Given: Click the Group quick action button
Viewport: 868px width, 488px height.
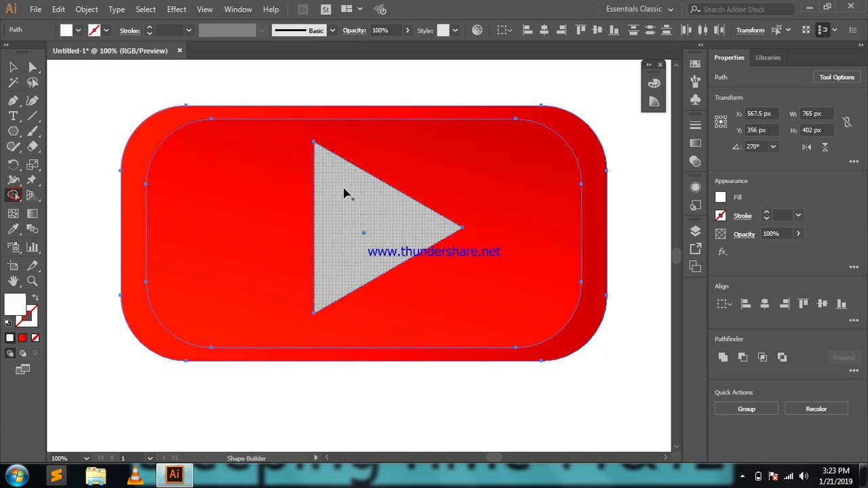Looking at the screenshot, I should [x=747, y=409].
